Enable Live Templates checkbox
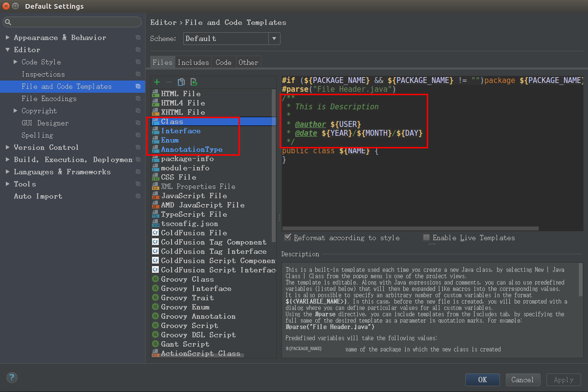The height and width of the screenshot is (392, 588). pyautogui.click(x=426, y=237)
